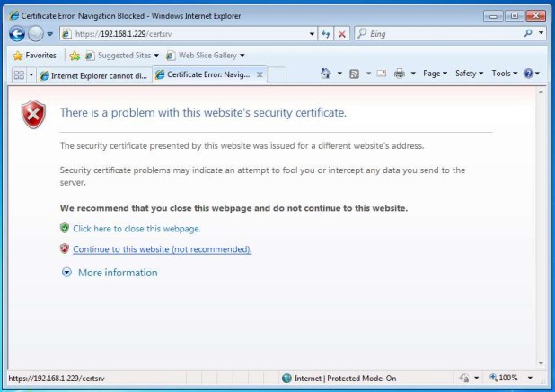Open the search provider dropdown arrow

[x=542, y=33]
